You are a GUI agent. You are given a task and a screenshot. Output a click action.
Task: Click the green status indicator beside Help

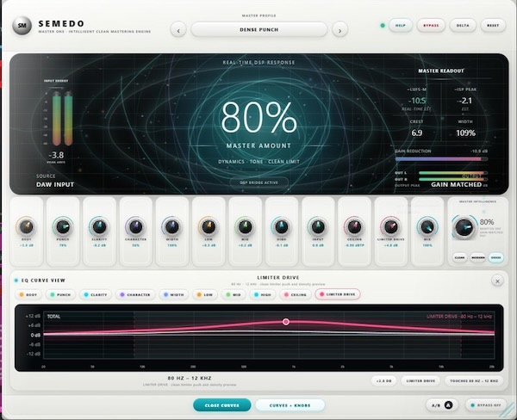(x=383, y=25)
